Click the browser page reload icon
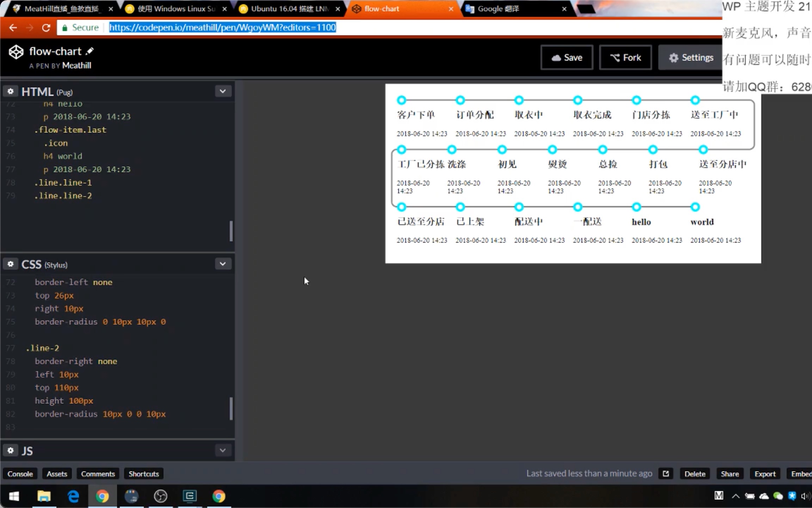Viewport: 812px width, 508px height. coord(46,27)
